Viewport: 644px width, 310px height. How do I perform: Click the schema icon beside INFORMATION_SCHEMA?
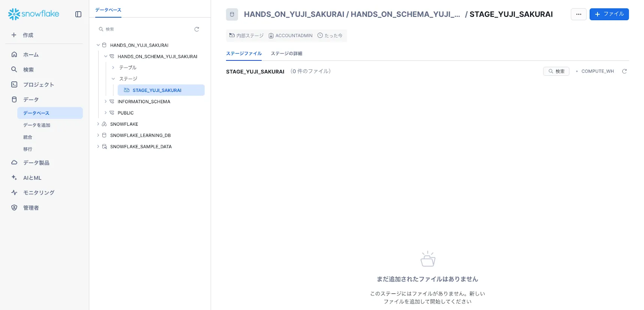[x=112, y=101]
